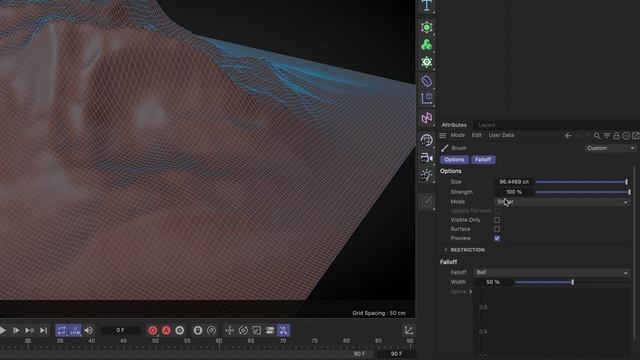Open the Cloner MoGraph icon
This screenshot has height=360, width=640.
(427, 44)
